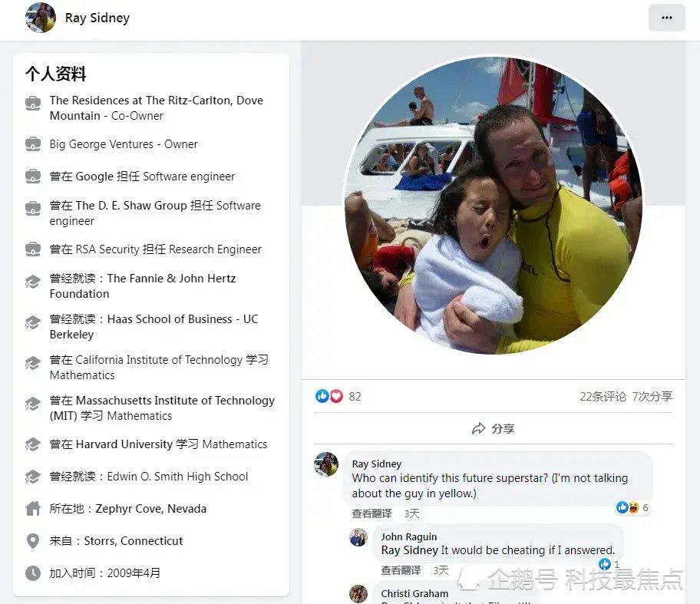This screenshot has height=604, width=700.
Task: Click 查看翻译 under Ray Sidney's comment
Action: click(x=371, y=513)
